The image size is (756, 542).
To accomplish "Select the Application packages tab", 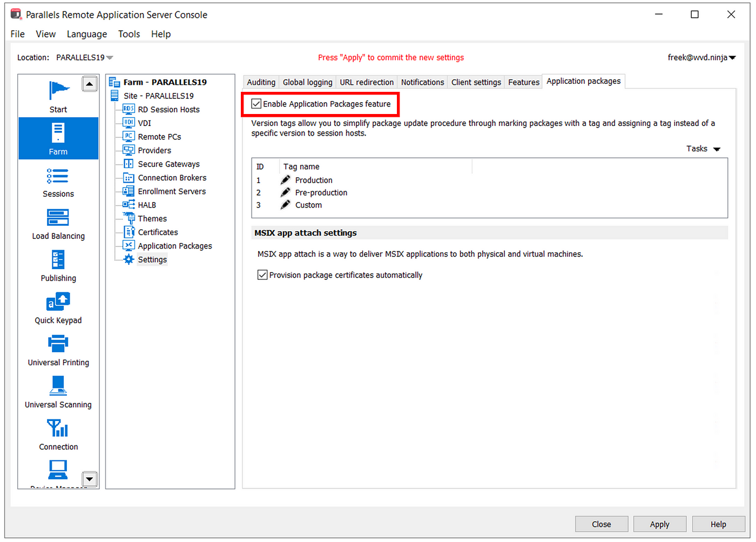I will click(583, 81).
